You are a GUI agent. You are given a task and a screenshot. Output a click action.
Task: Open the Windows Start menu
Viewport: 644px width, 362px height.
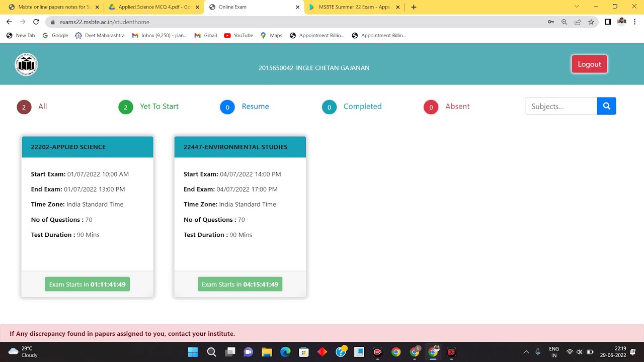[193, 352]
